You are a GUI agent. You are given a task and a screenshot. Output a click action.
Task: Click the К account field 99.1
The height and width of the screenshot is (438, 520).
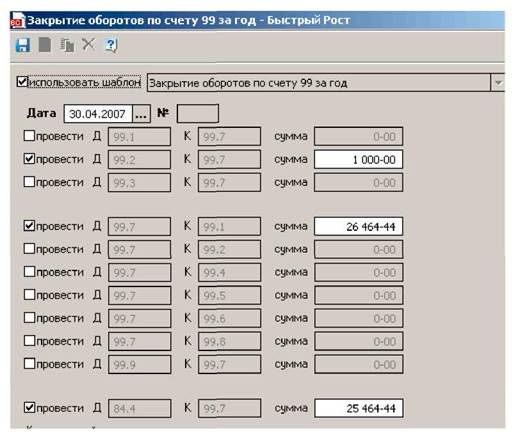tap(229, 227)
